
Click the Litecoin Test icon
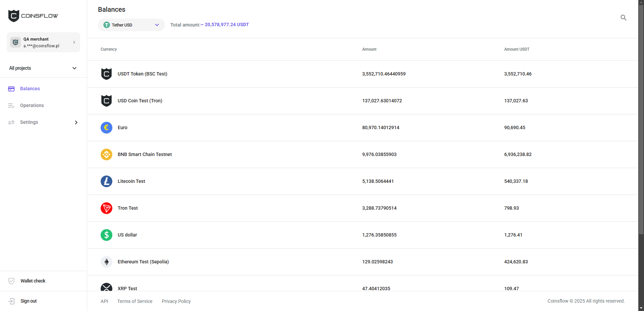coord(106,181)
